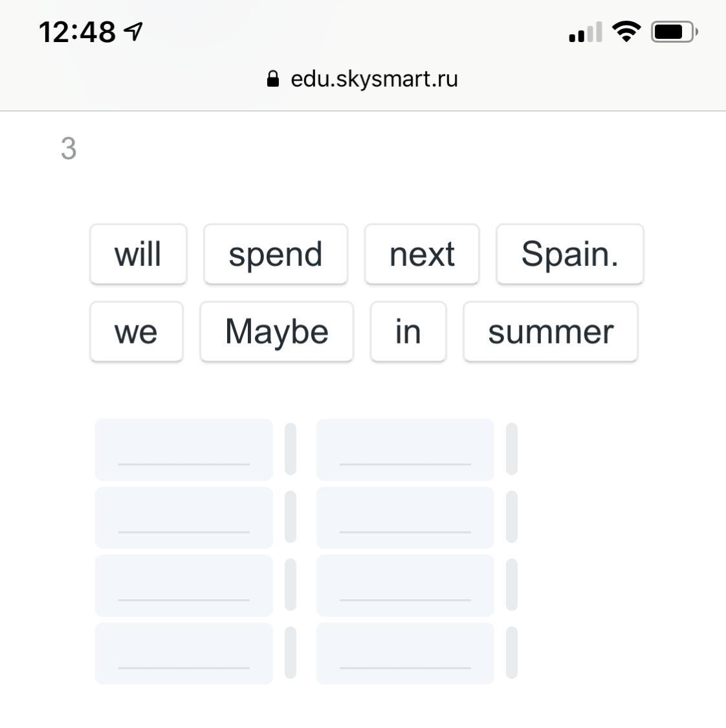This screenshot has width=726, height=728.
Task: Tap the top empty answer slot, right column
Action: [x=405, y=450]
